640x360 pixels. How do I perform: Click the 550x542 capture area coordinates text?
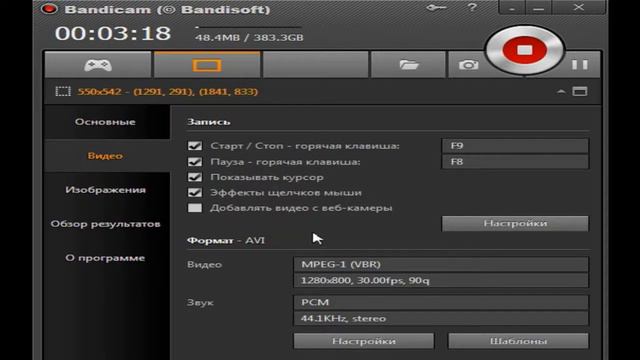tap(167, 91)
